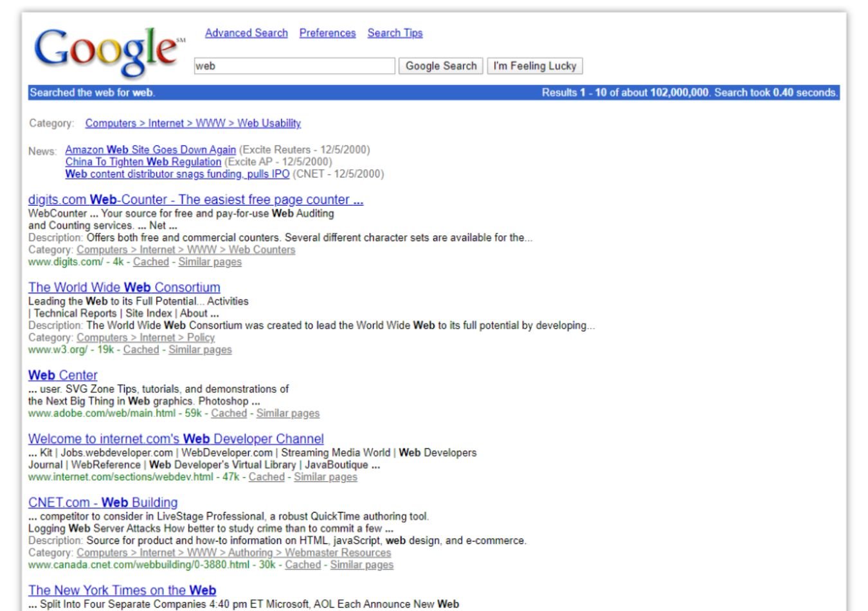Open Cached link for canada.cnet.com result
Image resolution: width=868 pixels, height=611 pixels.
[303, 565]
